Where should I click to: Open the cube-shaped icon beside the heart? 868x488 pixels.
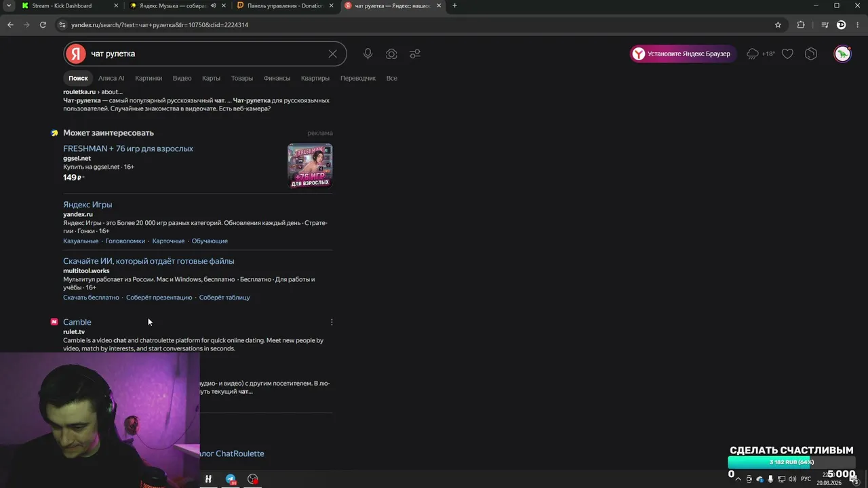(811, 54)
